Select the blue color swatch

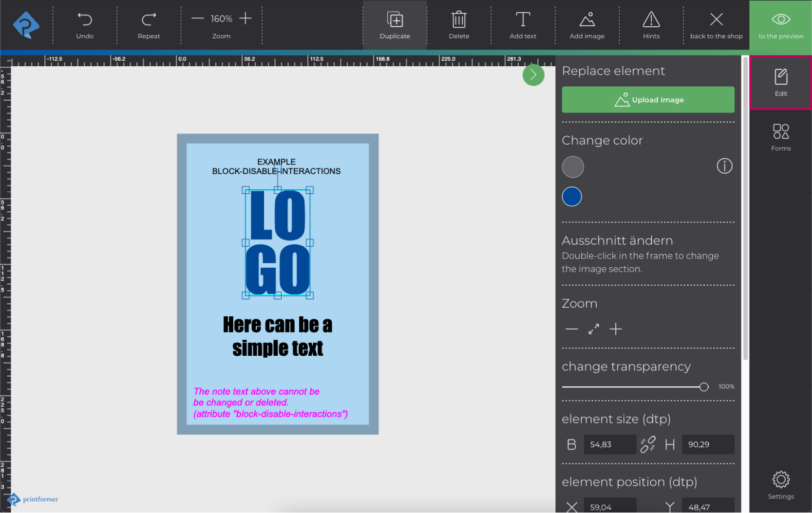[x=572, y=197]
